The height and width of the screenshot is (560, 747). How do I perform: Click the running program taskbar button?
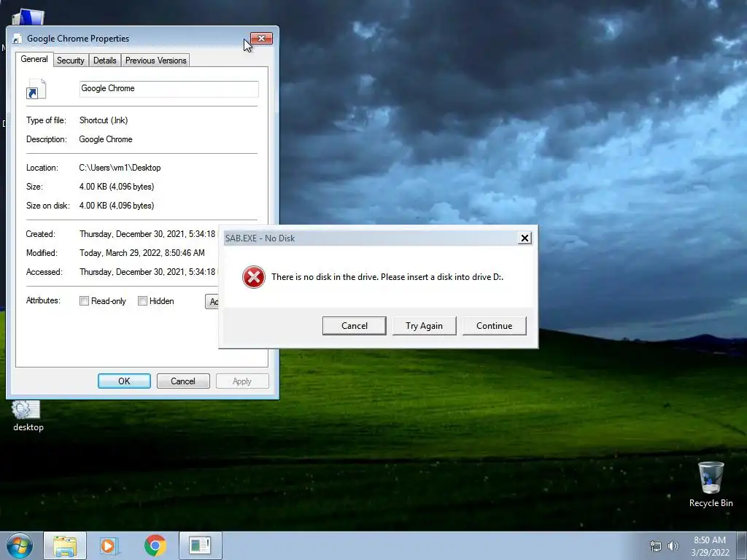pos(200,545)
